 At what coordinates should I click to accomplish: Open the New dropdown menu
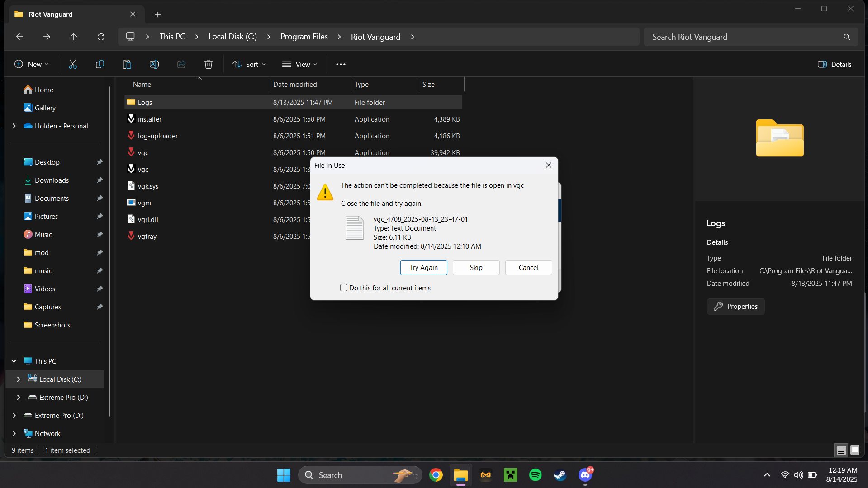[31, 64]
